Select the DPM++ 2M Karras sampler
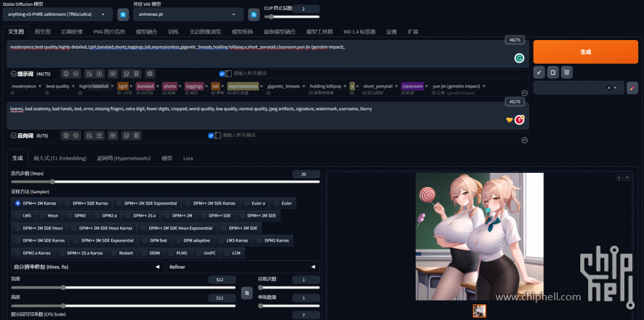 coord(36,203)
